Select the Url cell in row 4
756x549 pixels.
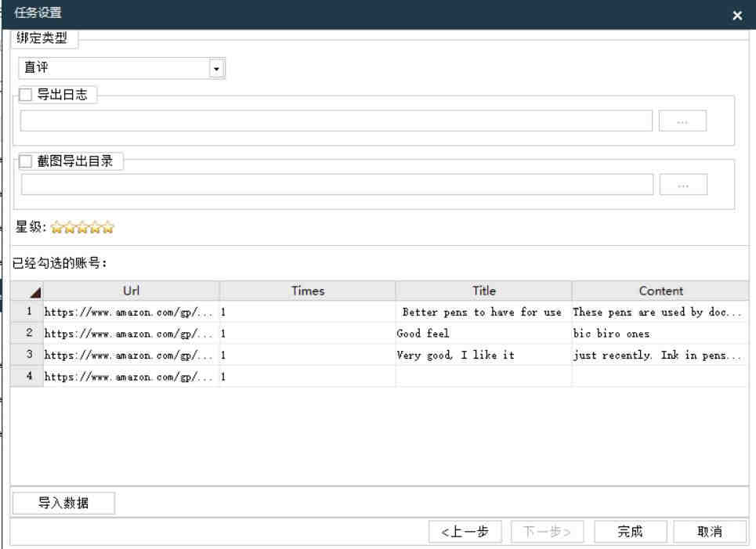[x=131, y=376]
